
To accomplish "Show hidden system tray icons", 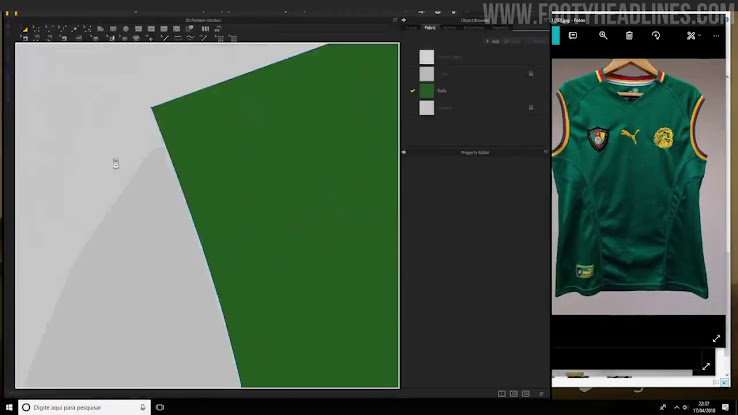I will pyautogui.click(x=676, y=407).
